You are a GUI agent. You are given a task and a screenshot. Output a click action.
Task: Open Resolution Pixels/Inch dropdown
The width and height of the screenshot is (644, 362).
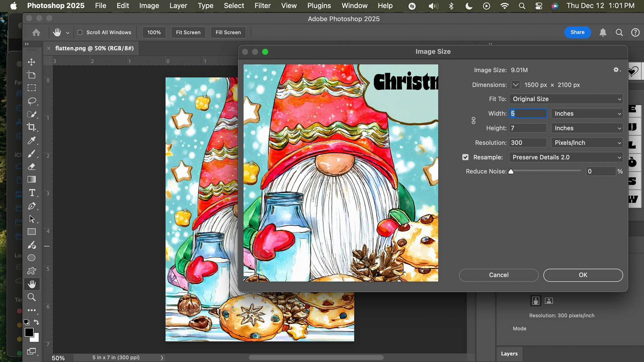(x=587, y=143)
